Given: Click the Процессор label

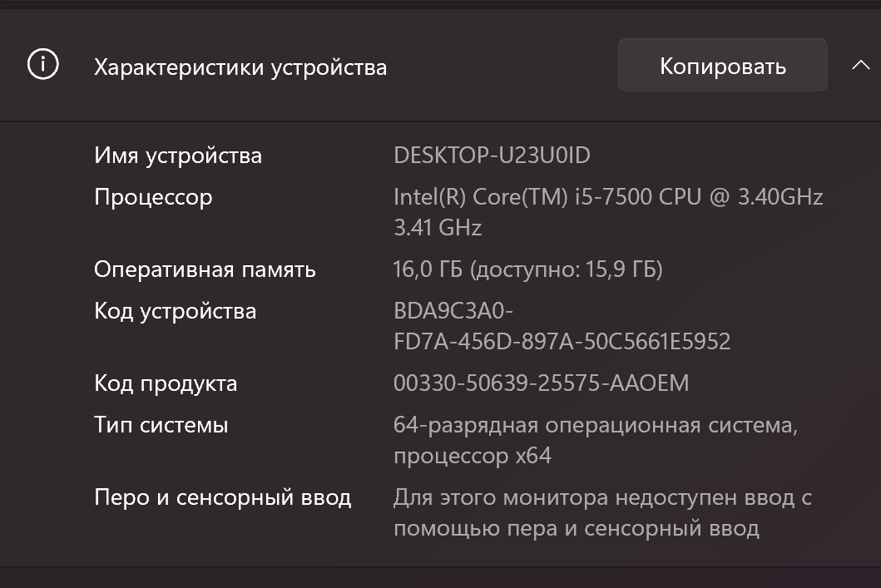Looking at the screenshot, I should [x=153, y=197].
